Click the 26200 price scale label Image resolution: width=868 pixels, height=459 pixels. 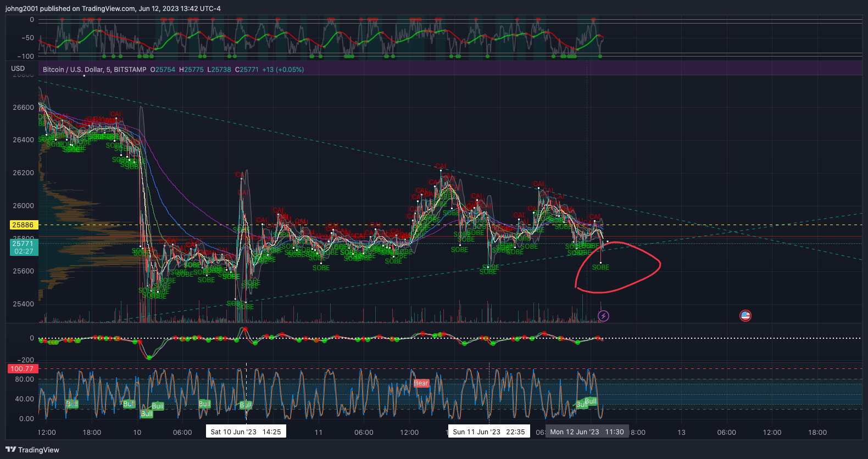[23, 173]
